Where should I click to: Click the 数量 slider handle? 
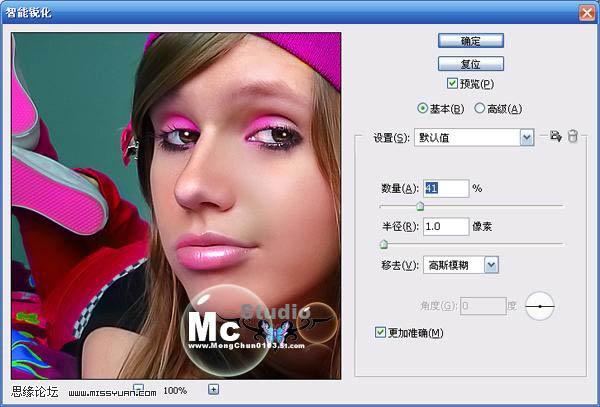tap(420, 206)
